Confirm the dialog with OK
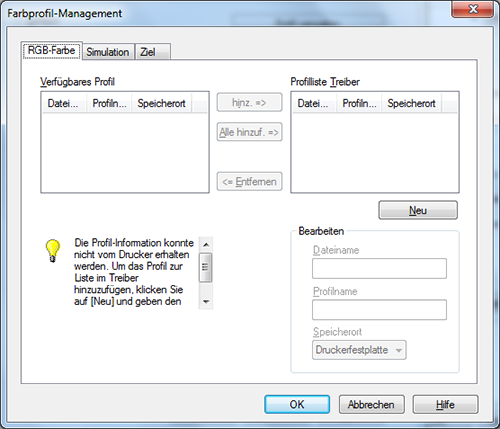The height and width of the screenshot is (429, 500). coord(297,404)
